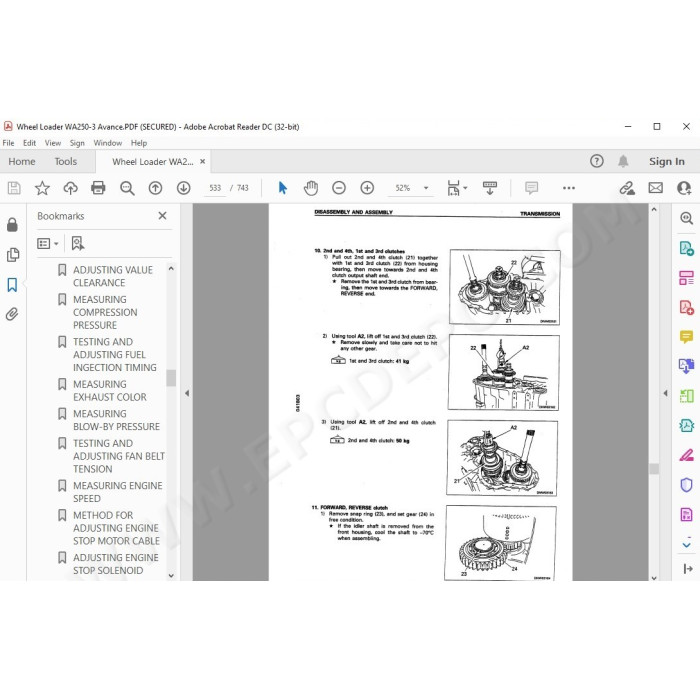This screenshot has height=700, width=700.
Task: Switch to the Home tab
Action: coord(22,162)
